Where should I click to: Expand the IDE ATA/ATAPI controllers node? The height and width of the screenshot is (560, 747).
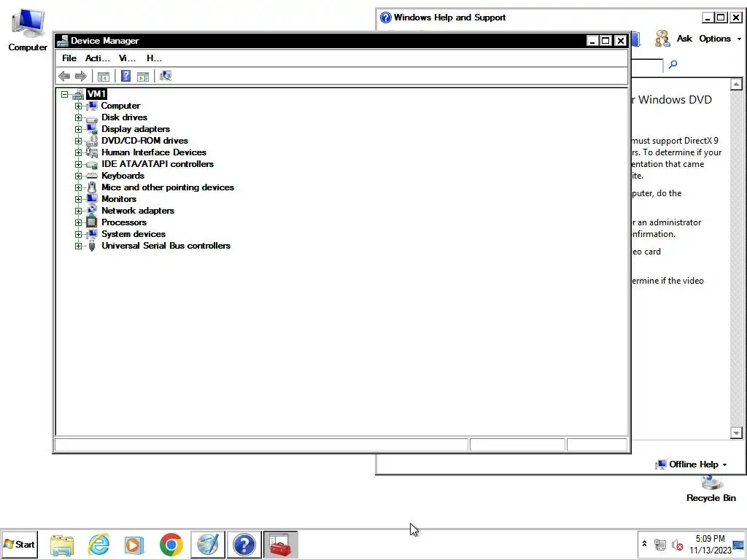pyautogui.click(x=78, y=164)
